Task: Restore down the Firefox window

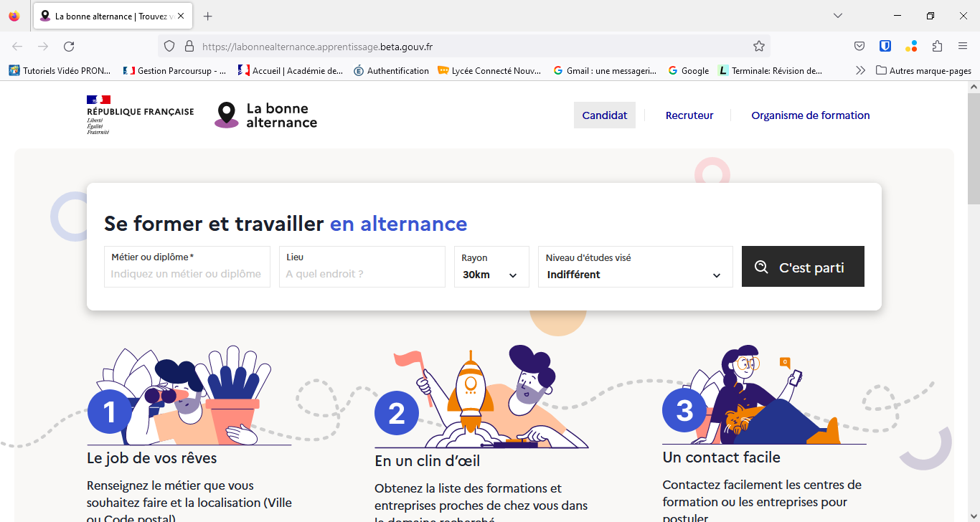Action: pyautogui.click(x=930, y=16)
